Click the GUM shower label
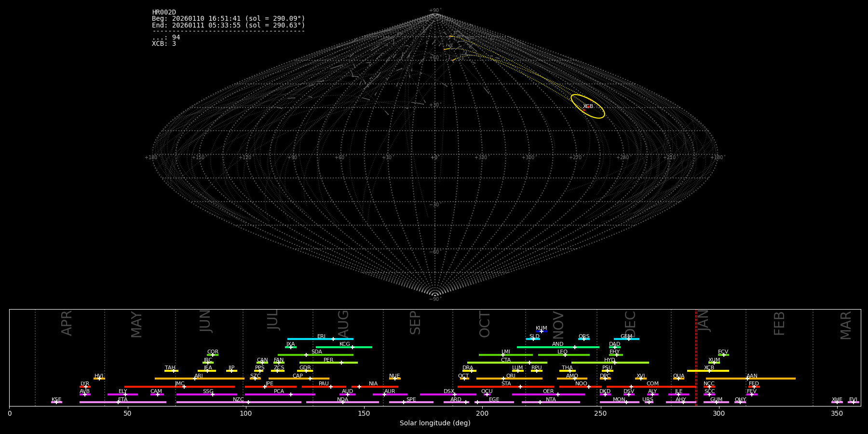This screenshot has height=434, width=868. 717,400
